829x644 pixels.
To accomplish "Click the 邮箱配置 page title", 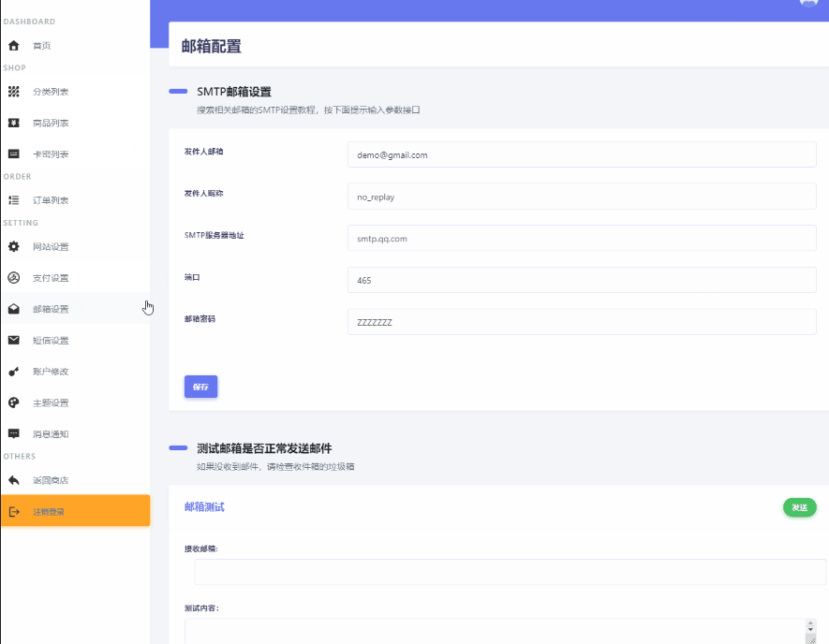I will click(x=212, y=46).
